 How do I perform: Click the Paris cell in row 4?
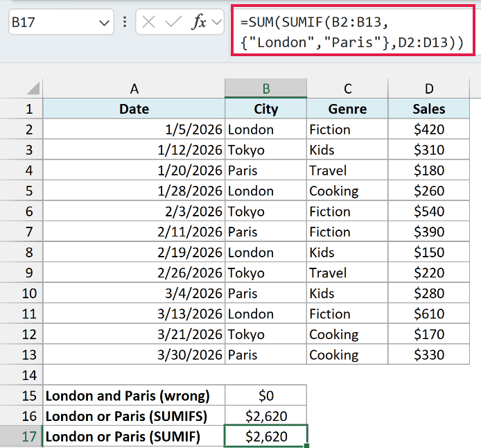coord(265,171)
